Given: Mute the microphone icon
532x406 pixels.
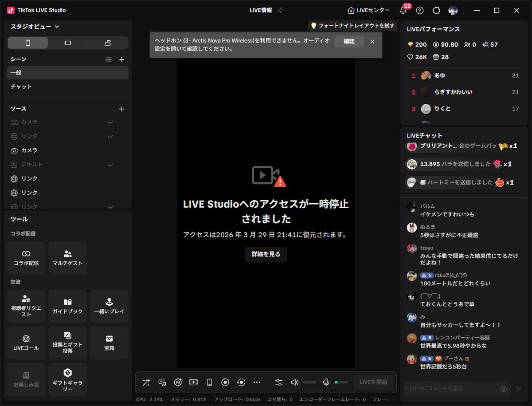Looking at the screenshot, I should 326,382.
